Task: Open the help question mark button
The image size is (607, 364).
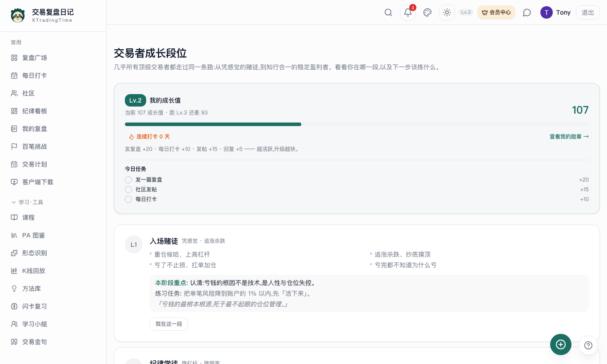Action: [x=588, y=345]
